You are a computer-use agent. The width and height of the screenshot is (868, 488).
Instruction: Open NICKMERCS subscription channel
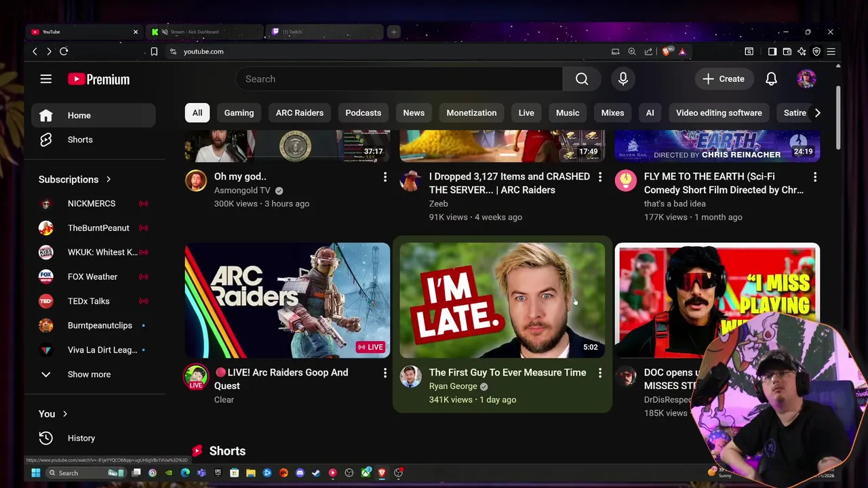pos(93,203)
